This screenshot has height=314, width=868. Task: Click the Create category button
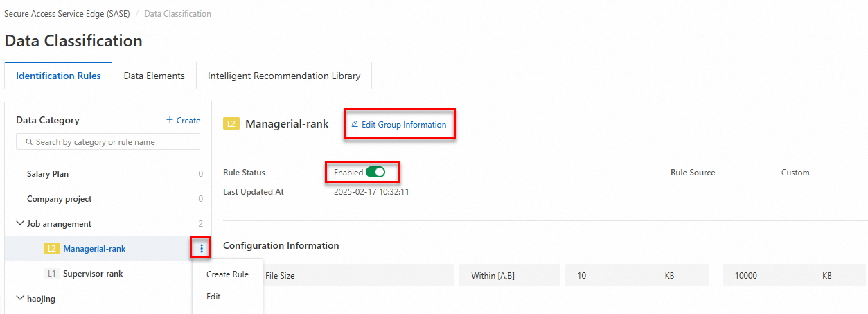[x=183, y=120]
